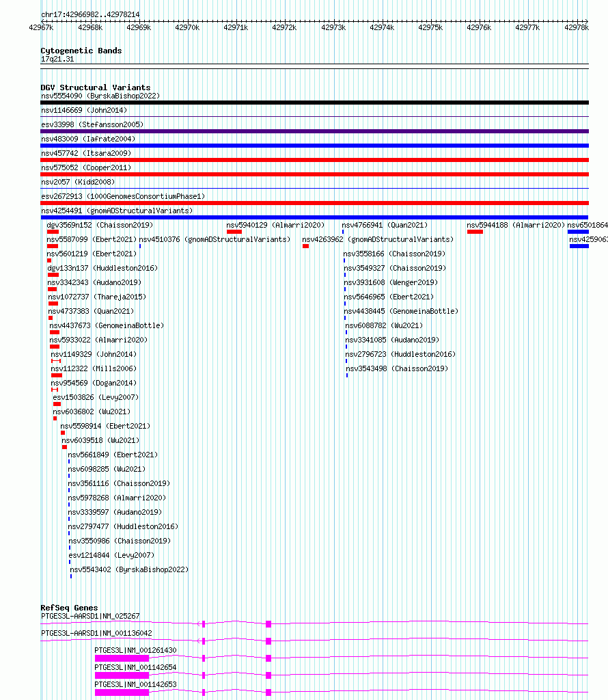The width and height of the screenshot is (608, 700).
Task: Select variant nsv3543498 (Chaisson2019)
Action: click(397, 368)
